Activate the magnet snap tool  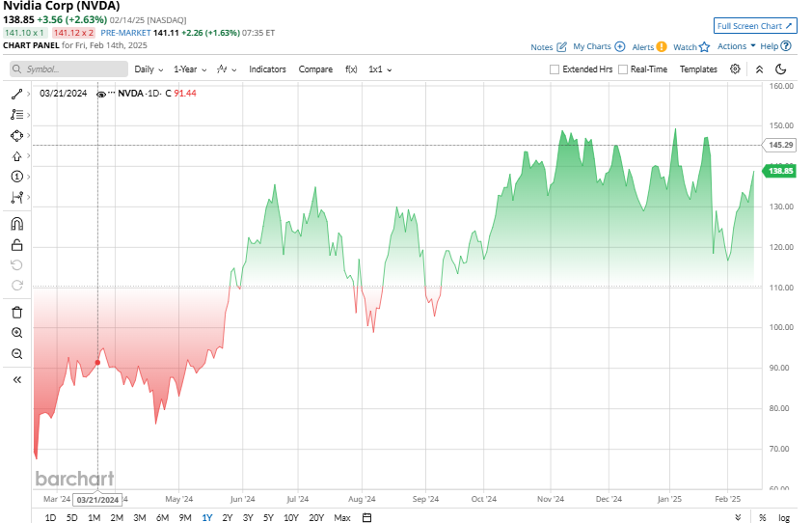click(16, 224)
